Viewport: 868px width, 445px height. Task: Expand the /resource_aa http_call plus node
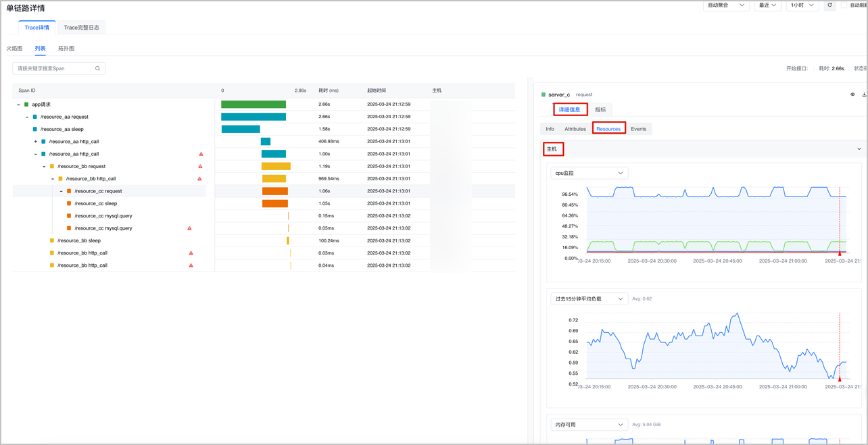click(x=35, y=142)
